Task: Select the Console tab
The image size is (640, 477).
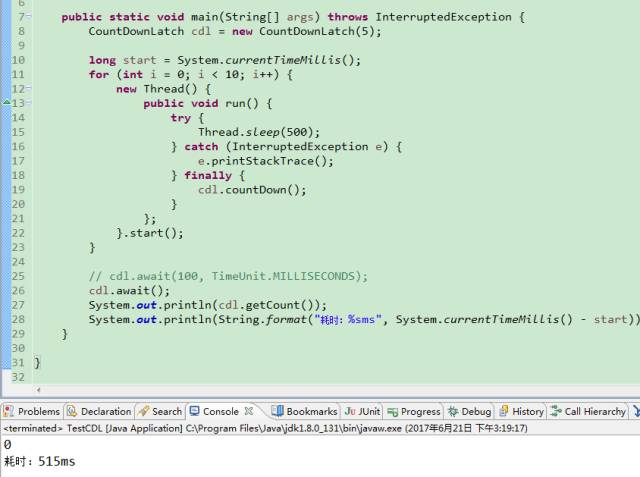Action: pos(220,411)
